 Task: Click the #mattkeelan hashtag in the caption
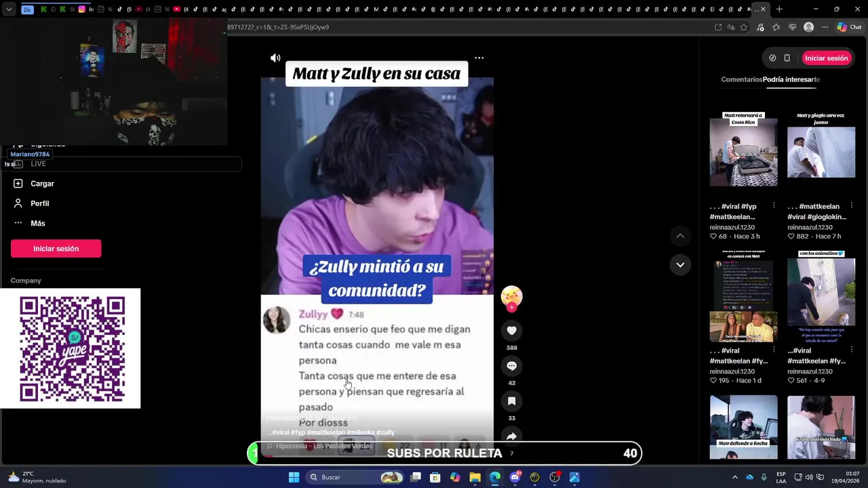326,432
